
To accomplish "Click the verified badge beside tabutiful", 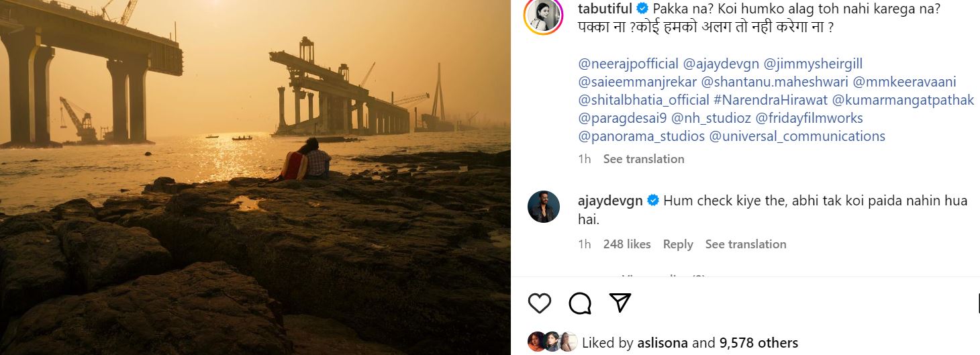I will tap(642, 8).
